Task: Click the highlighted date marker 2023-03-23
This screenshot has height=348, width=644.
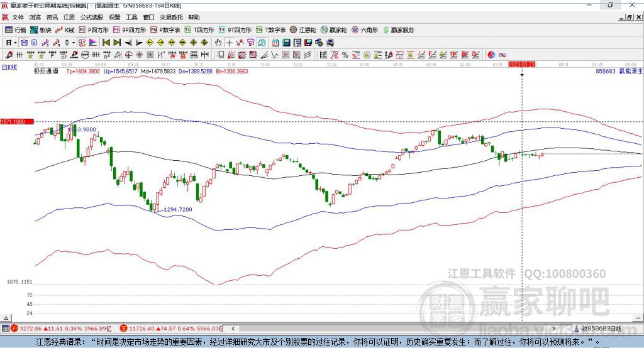Action: [521, 65]
